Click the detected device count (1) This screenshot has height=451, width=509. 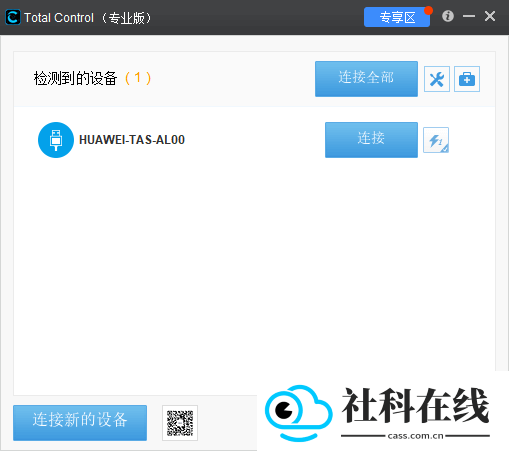(x=138, y=78)
